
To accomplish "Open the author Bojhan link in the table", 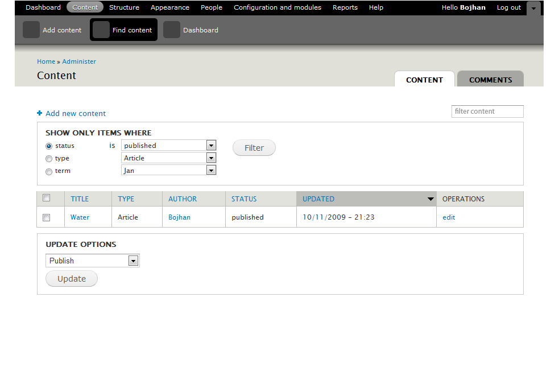I will 179,217.
